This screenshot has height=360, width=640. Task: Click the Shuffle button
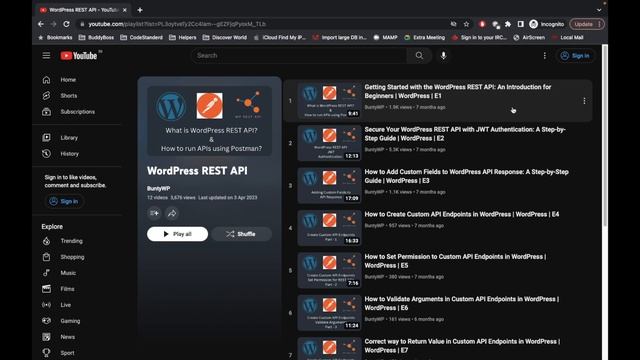click(x=241, y=234)
